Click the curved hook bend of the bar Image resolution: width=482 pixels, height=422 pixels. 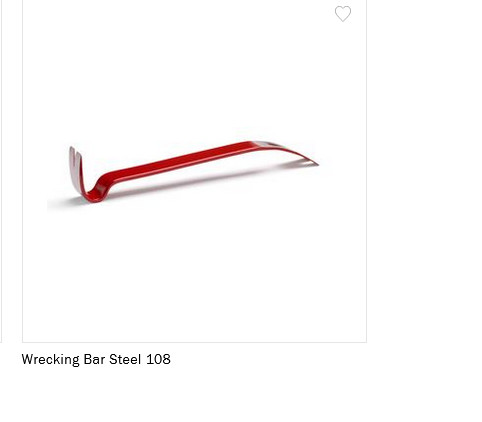(93, 192)
